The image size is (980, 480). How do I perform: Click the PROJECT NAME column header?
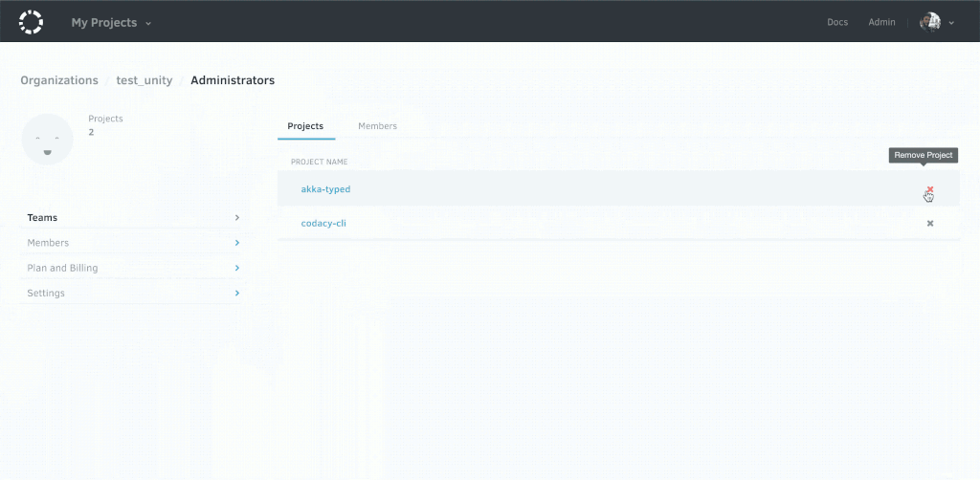click(x=319, y=162)
